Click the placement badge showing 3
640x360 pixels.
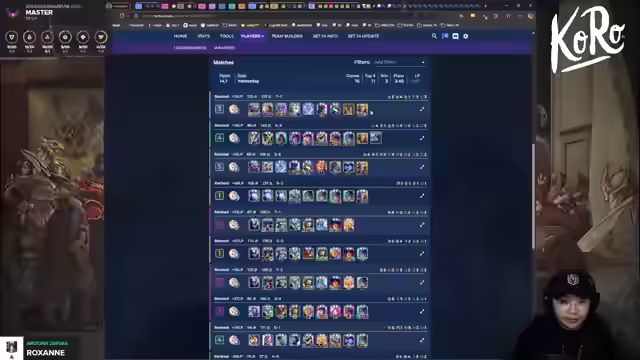point(219,109)
